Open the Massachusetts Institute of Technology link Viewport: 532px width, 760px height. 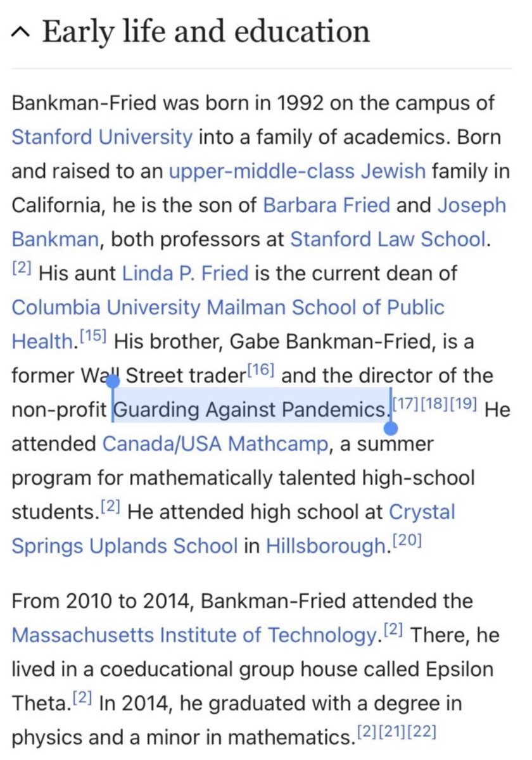point(193,634)
